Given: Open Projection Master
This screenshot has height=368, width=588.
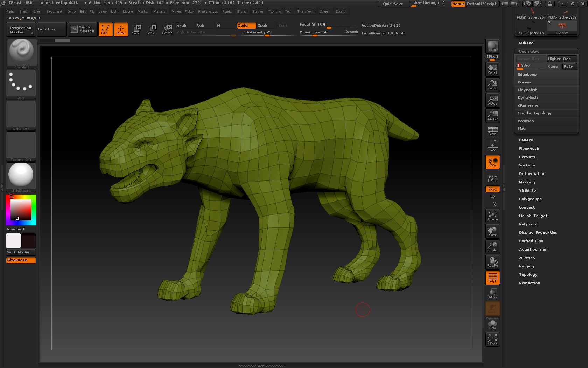Looking at the screenshot, I should [x=21, y=29].
